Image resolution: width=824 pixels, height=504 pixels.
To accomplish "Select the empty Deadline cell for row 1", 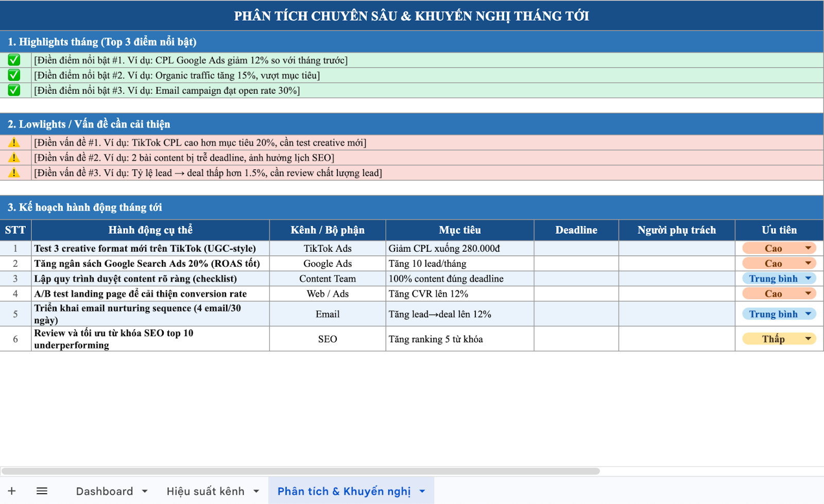I will coord(576,248).
